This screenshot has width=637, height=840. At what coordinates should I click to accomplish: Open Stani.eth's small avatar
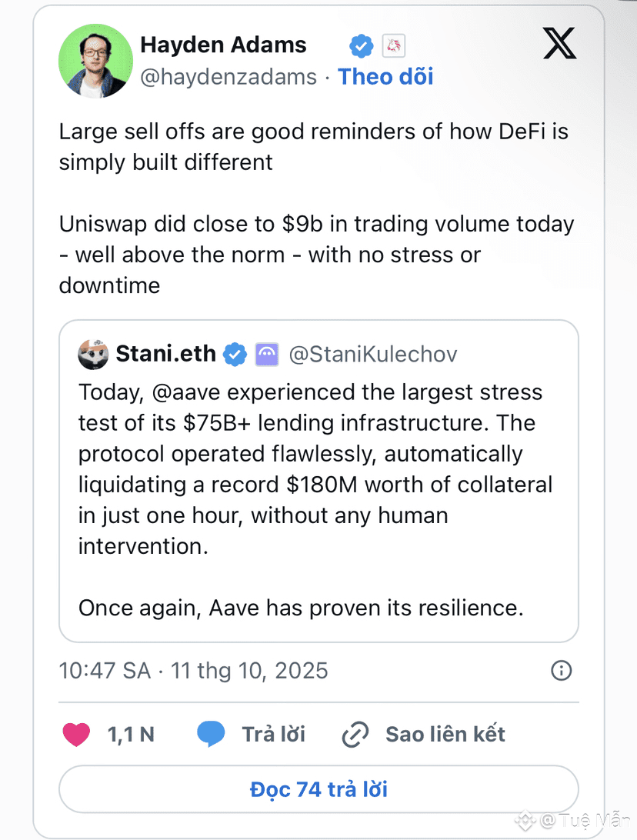[93, 354]
